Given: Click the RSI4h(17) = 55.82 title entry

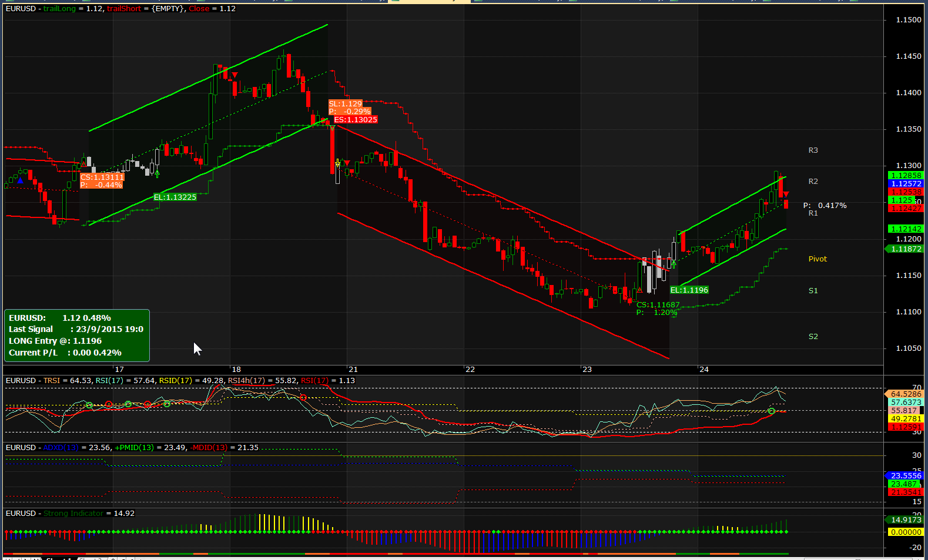Looking at the screenshot, I should (262, 380).
